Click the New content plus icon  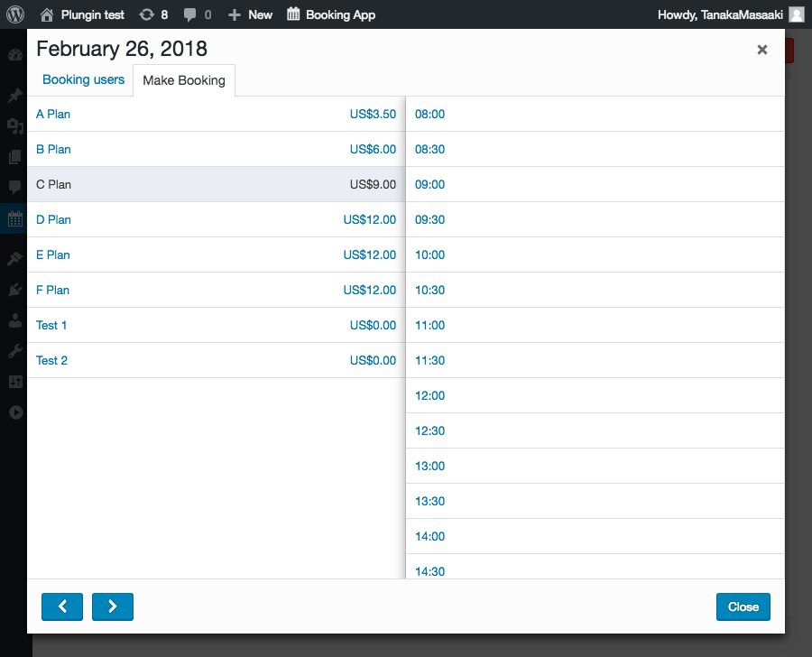pyautogui.click(x=235, y=14)
